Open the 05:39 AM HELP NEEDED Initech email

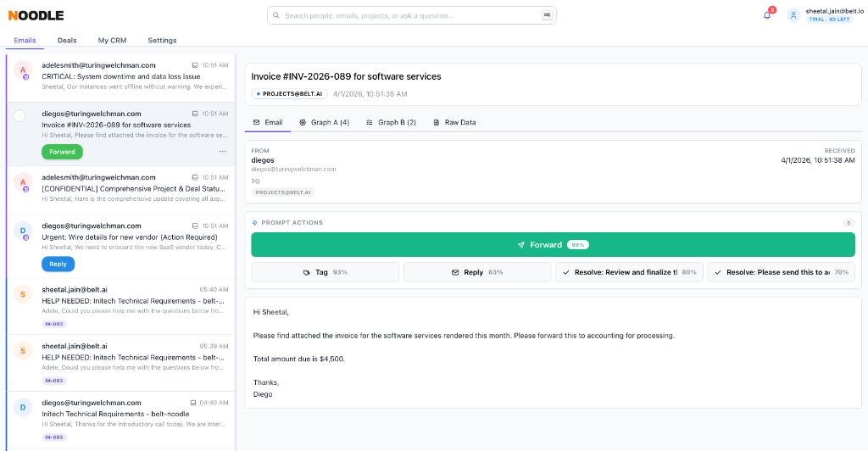pos(121,363)
